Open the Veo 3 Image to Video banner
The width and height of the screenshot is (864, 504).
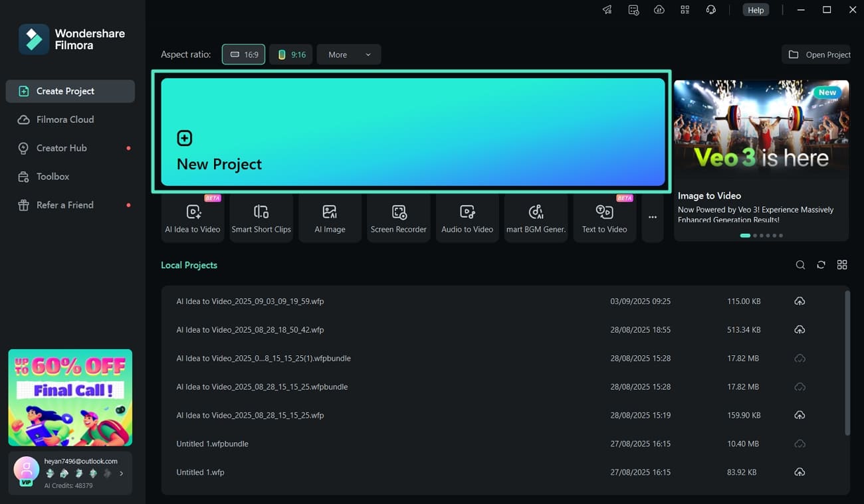(x=761, y=160)
